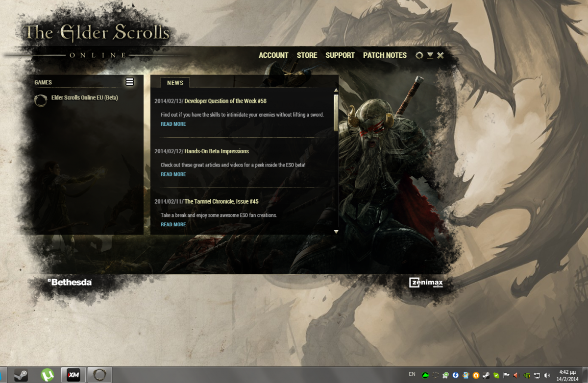Open the STORE menu item
The width and height of the screenshot is (588, 383).
[307, 55]
